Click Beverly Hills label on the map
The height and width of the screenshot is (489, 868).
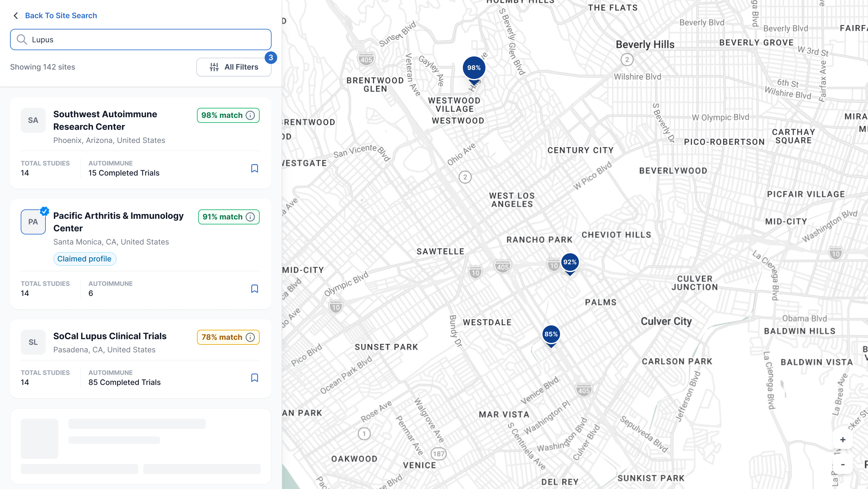pyautogui.click(x=645, y=45)
